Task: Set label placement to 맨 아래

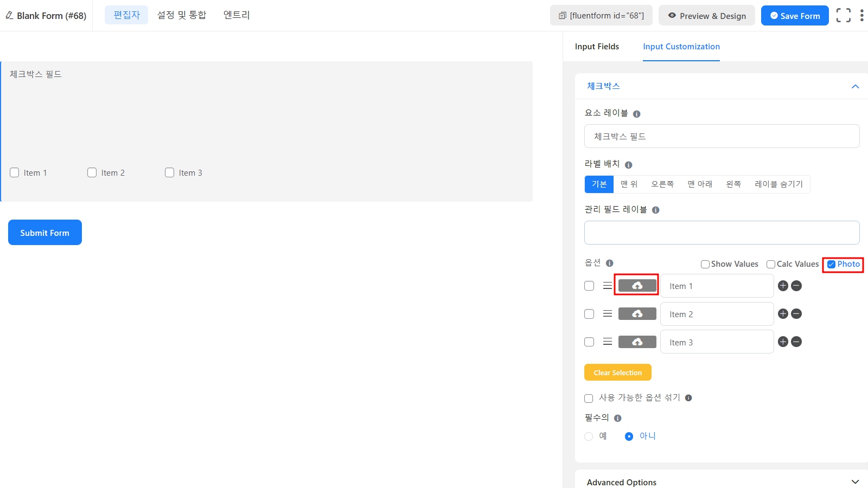Action: (700, 184)
